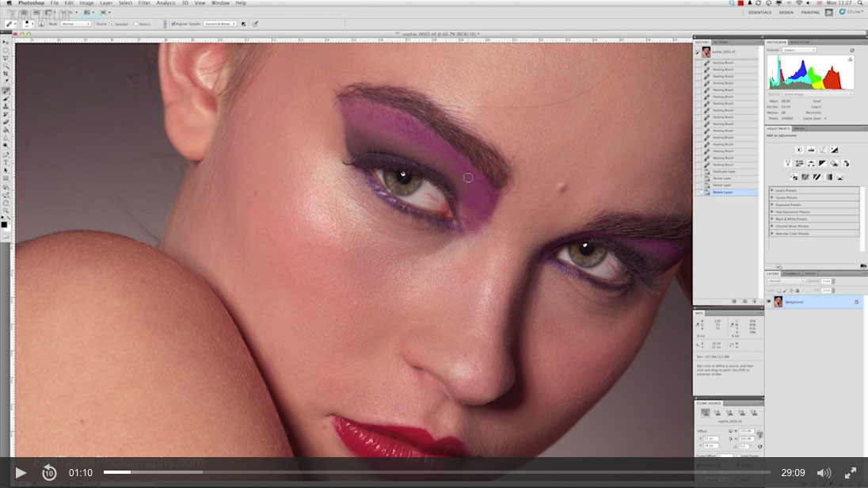The height and width of the screenshot is (488, 868).
Task: Click the Brightness/Contrast adjustment icon
Action: pos(799,150)
